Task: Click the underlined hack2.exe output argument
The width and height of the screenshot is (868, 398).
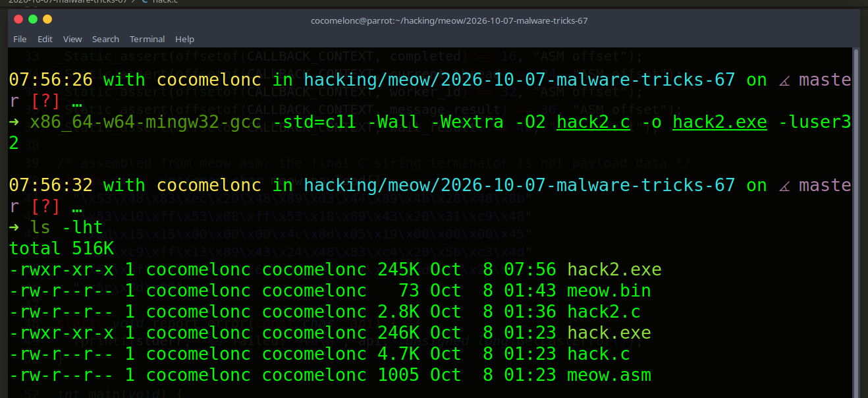Action: point(720,122)
